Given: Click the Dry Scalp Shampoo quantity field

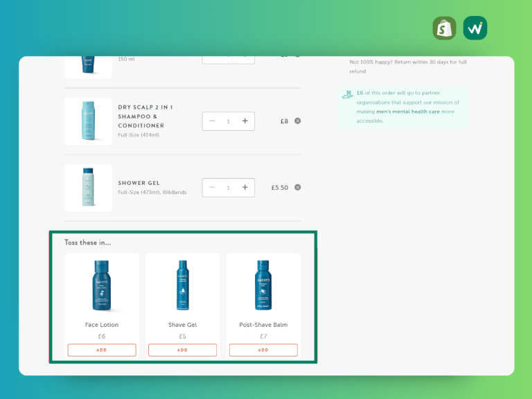Looking at the screenshot, I should click(x=229, y=121).
